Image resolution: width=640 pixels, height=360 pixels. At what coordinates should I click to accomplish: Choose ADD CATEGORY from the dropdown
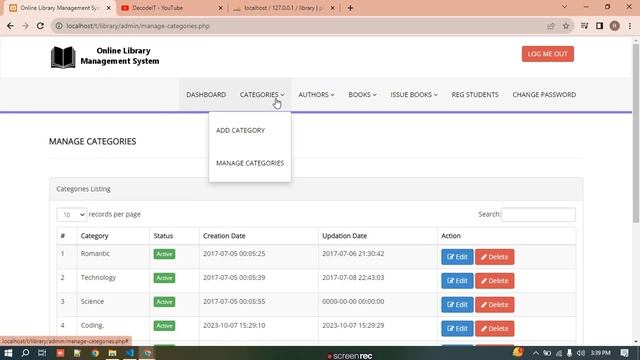[240, 130]
